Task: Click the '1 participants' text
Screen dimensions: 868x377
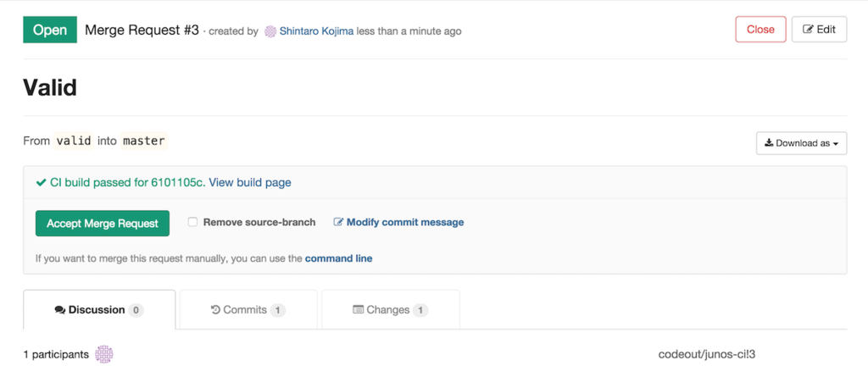Action: pyautogui.click(x=56, y=354)
